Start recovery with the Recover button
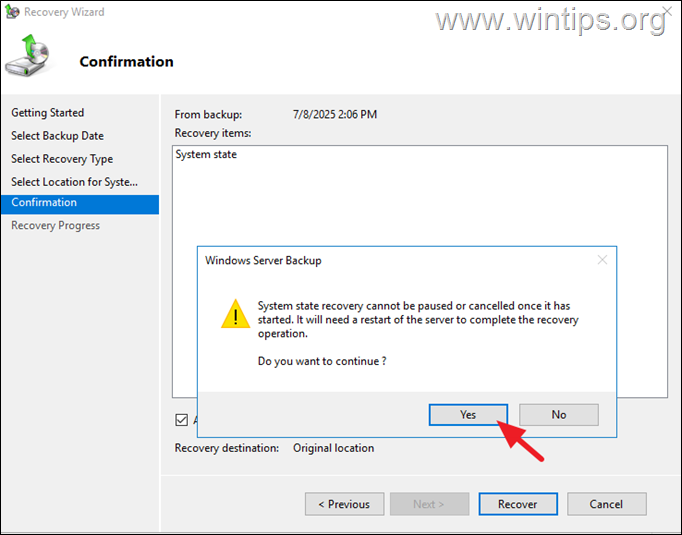Screen dimensions: 682x535 517,504
